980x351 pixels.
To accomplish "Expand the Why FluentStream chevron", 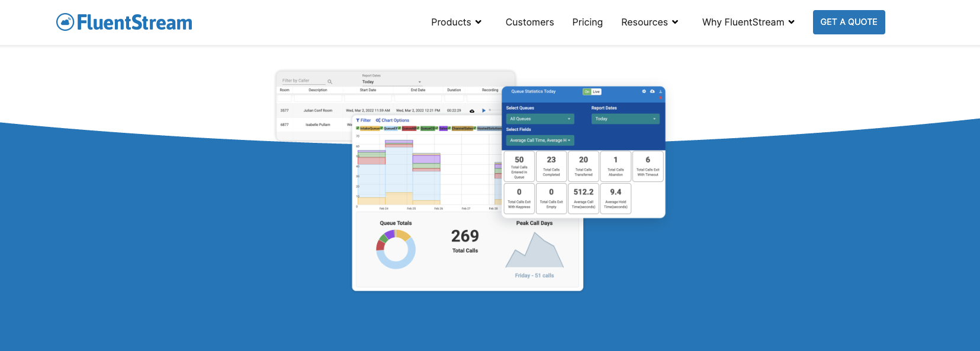I will click(x=792, y=22).
